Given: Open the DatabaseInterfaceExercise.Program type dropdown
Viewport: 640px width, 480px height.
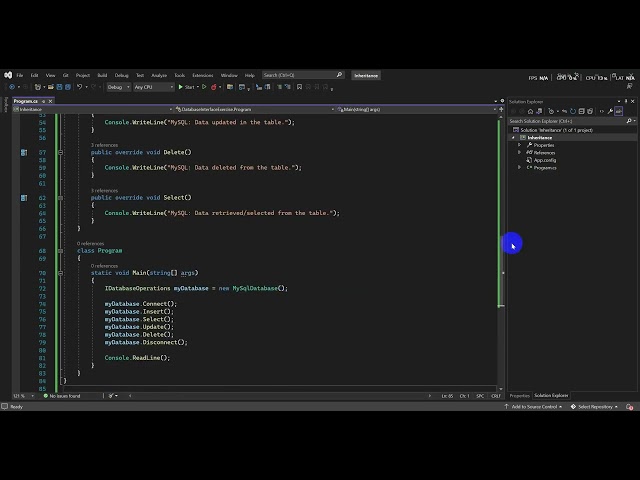Looking at the screenshot, I should 255,109.
